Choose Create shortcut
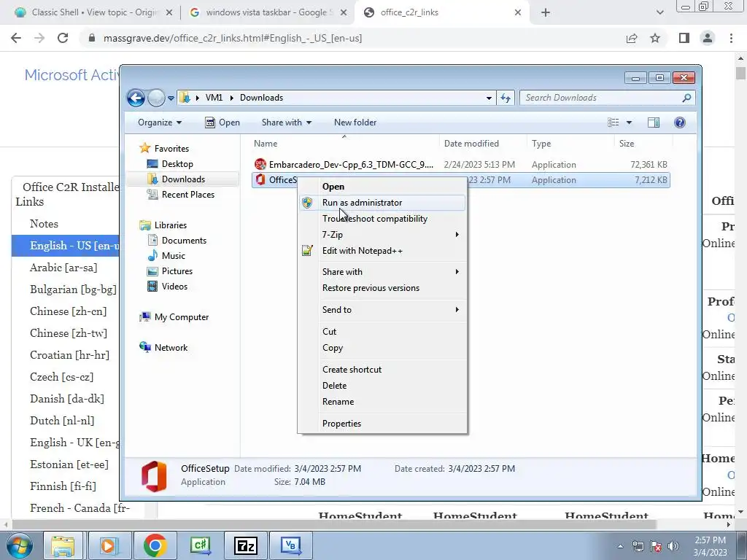The width and height of the screenshot is (747, 560). (x=382, y=370)
